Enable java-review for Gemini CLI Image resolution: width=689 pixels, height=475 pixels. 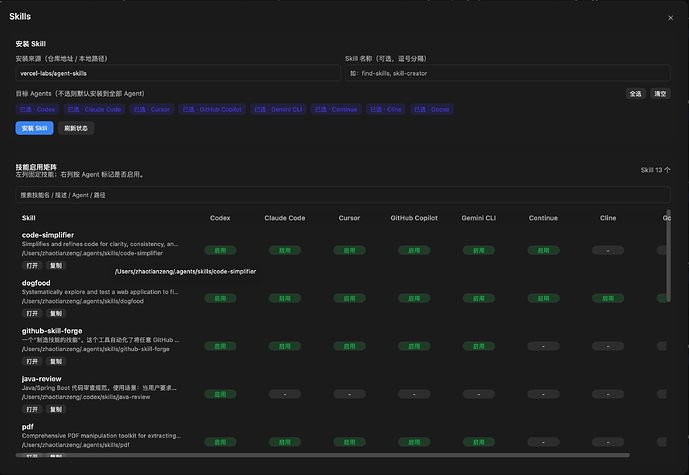pyautogui.click(x=479, y=394)
